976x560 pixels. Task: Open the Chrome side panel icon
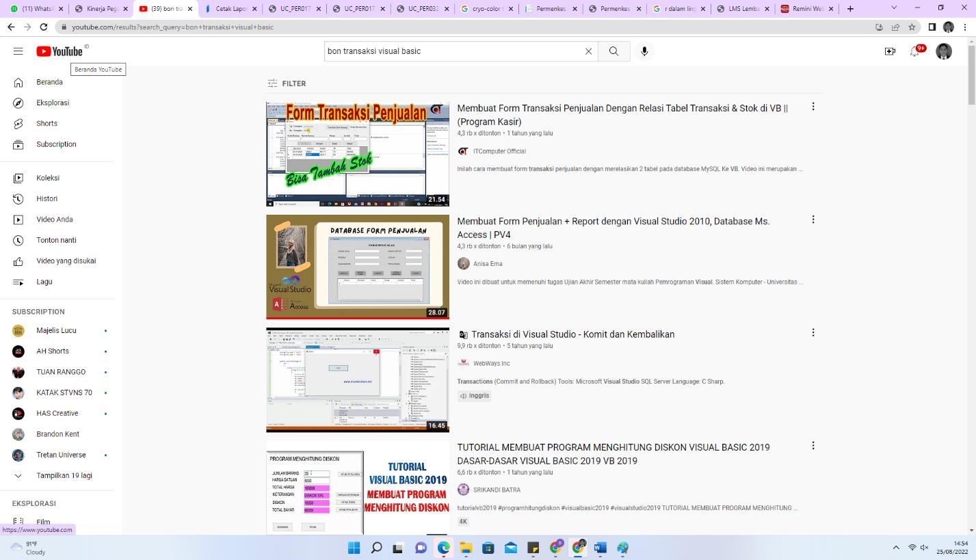pyautogui.click(x=932, y=27)
